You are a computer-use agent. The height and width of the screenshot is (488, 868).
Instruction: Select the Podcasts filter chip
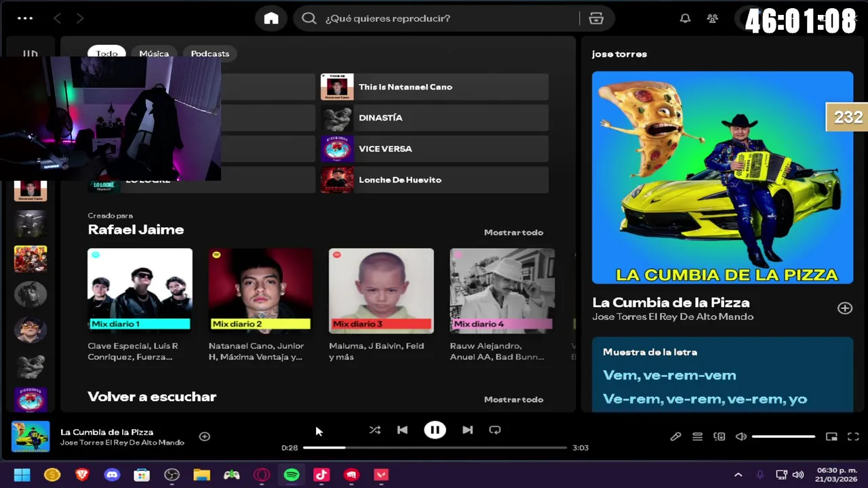(x=210, y=54)
